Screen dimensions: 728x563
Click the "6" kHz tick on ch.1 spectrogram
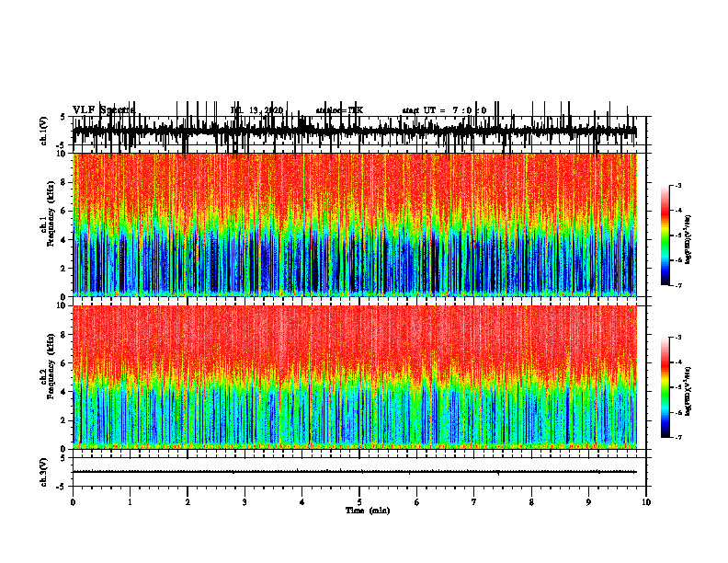[63, 211]
